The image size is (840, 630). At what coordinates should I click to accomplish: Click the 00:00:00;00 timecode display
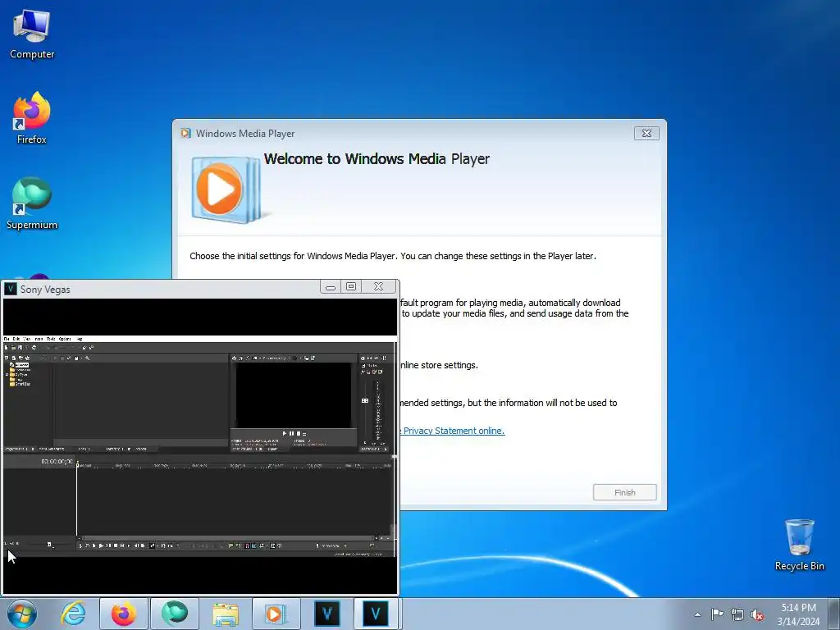(57, 461)
